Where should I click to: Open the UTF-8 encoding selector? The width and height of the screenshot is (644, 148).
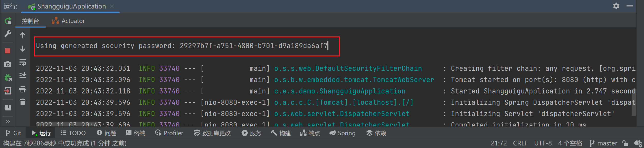coord(543,143)
